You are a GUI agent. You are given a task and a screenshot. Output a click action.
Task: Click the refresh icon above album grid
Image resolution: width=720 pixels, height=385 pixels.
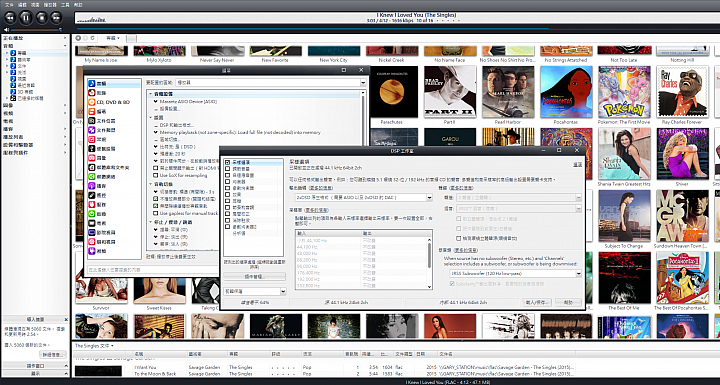coord(92,38)
